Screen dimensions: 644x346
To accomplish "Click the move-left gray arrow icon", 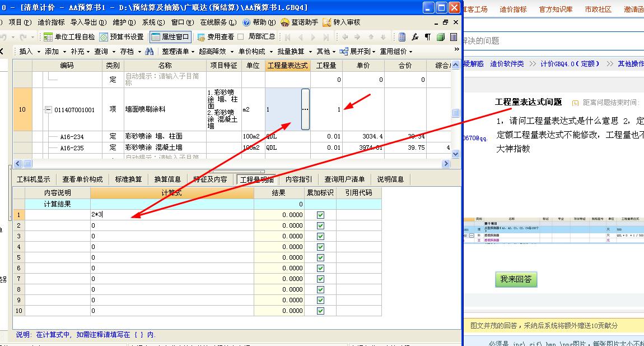I will (x=345, y=37).
